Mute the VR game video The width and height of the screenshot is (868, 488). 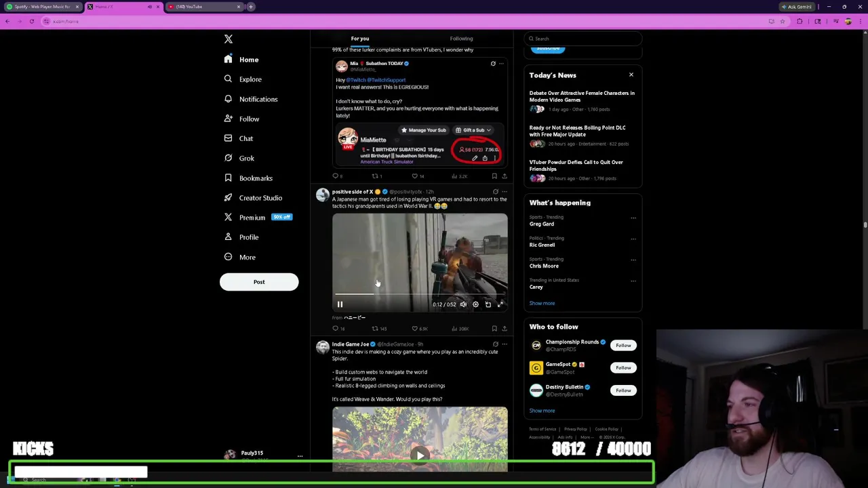(463, 304)
